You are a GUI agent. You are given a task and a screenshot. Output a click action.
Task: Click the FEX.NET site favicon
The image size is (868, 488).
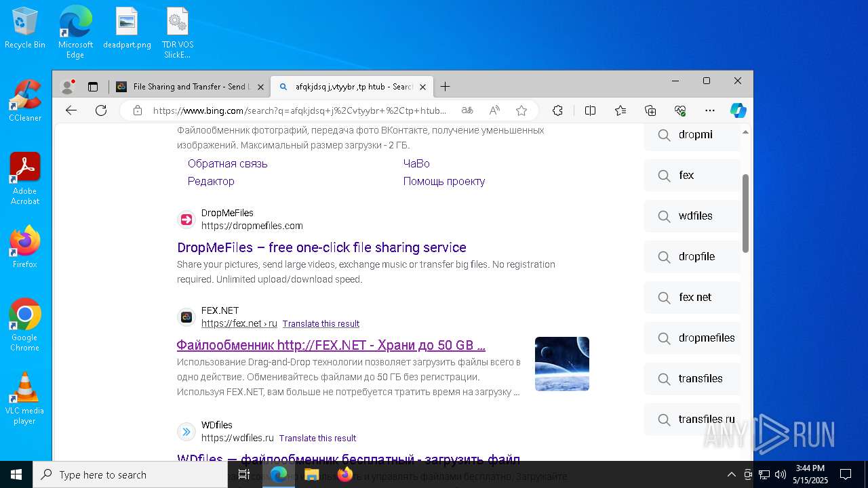[x=186, y=317]
